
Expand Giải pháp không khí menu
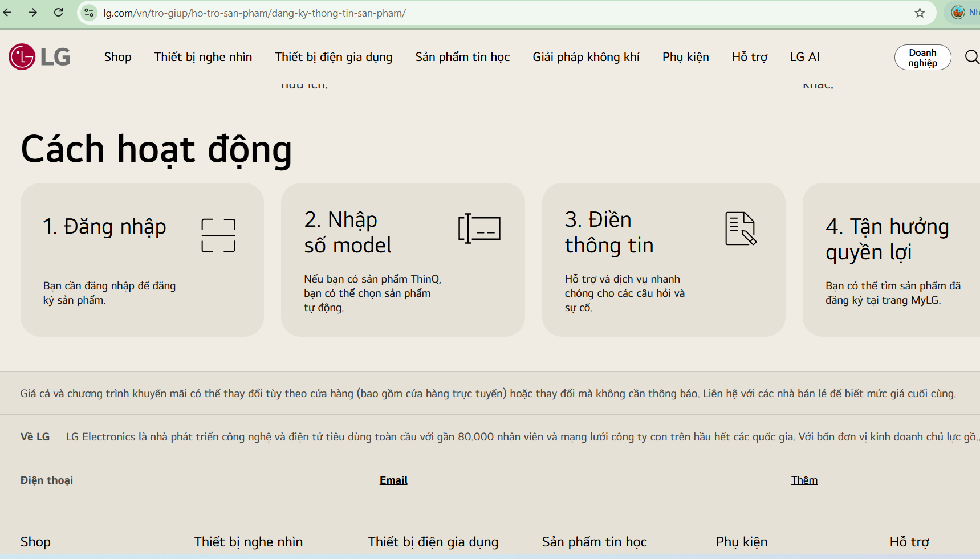[x=585, y=57]
